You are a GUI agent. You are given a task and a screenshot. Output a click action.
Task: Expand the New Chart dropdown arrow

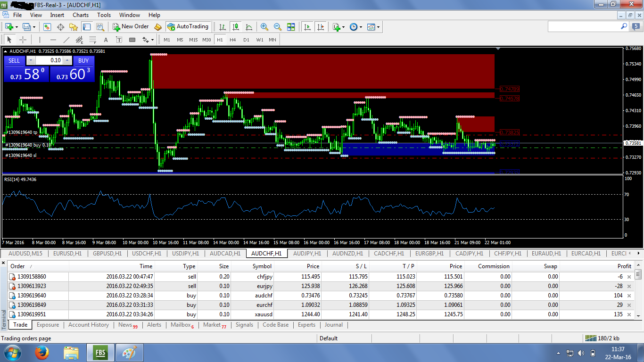pos(16,27)
